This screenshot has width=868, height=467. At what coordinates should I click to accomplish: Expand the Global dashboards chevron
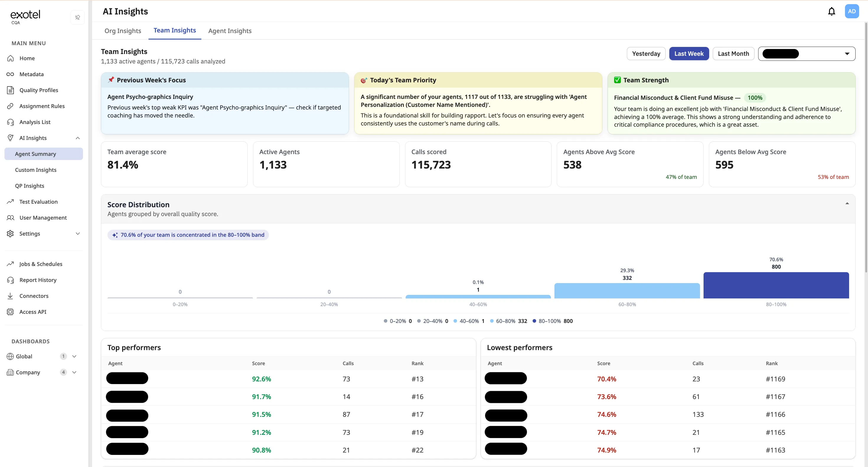74,356
